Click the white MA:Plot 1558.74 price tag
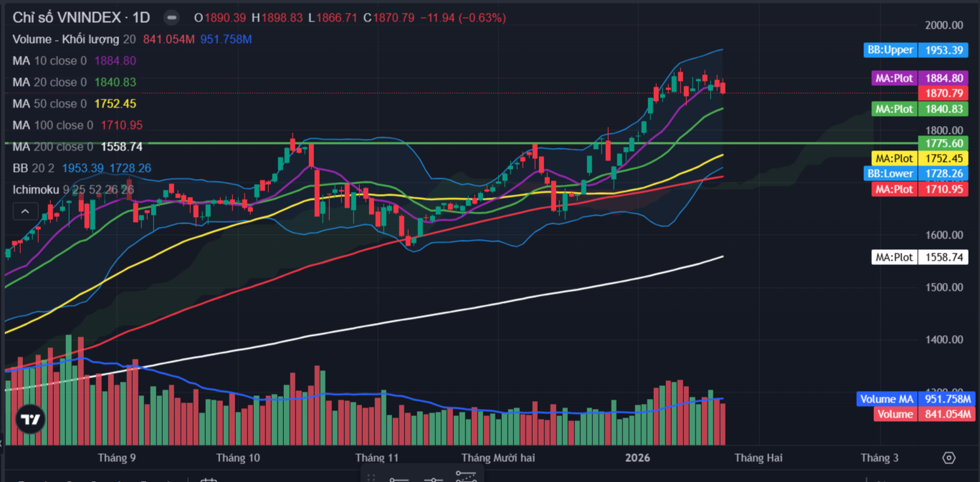 coord(920,257)
